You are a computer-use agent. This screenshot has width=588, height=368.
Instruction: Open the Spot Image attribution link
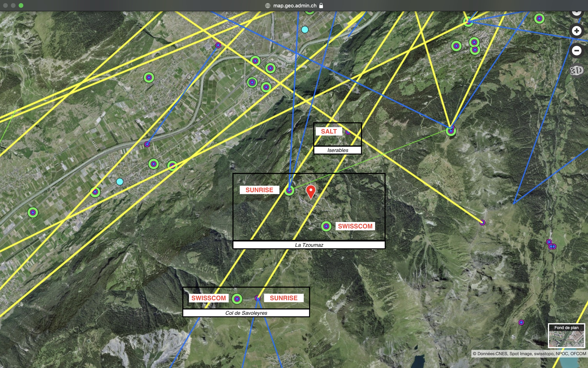click(x=521, y=354)
